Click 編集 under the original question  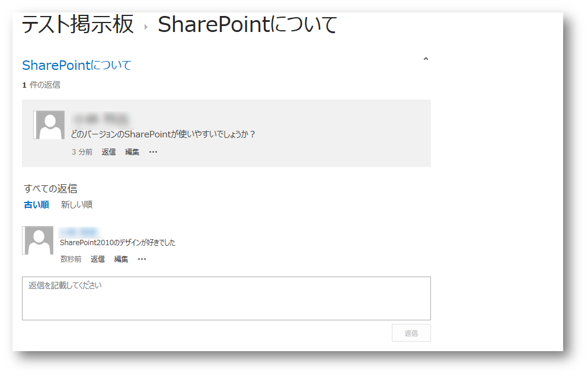pyautogui.click(x=132, y=152)
